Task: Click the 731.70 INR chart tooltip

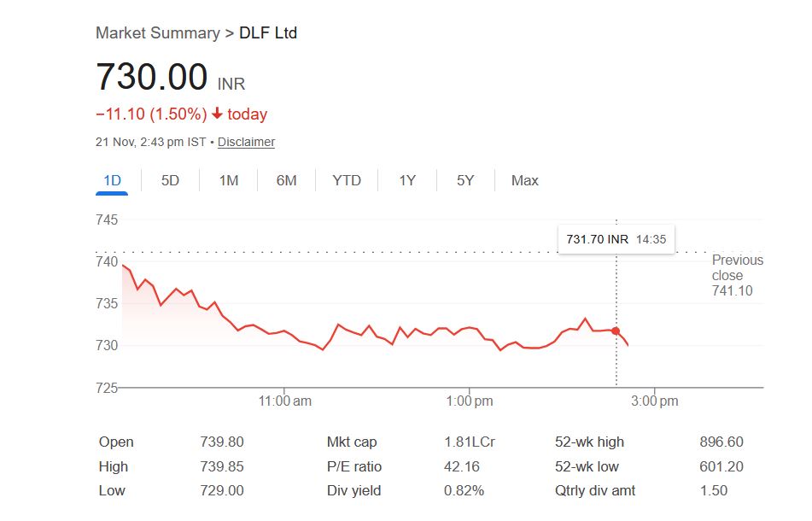Action: coord(616,239)
